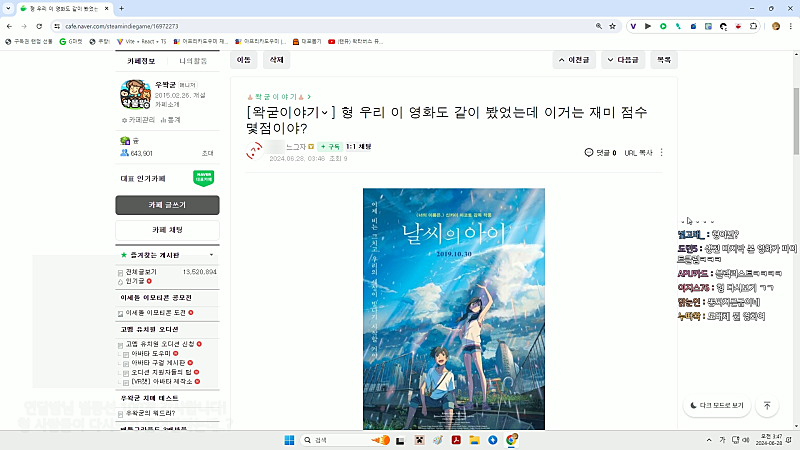Click the author's profile picture
Image resolution: width=800 pixels, height=450 pixels.
point(254,151)
